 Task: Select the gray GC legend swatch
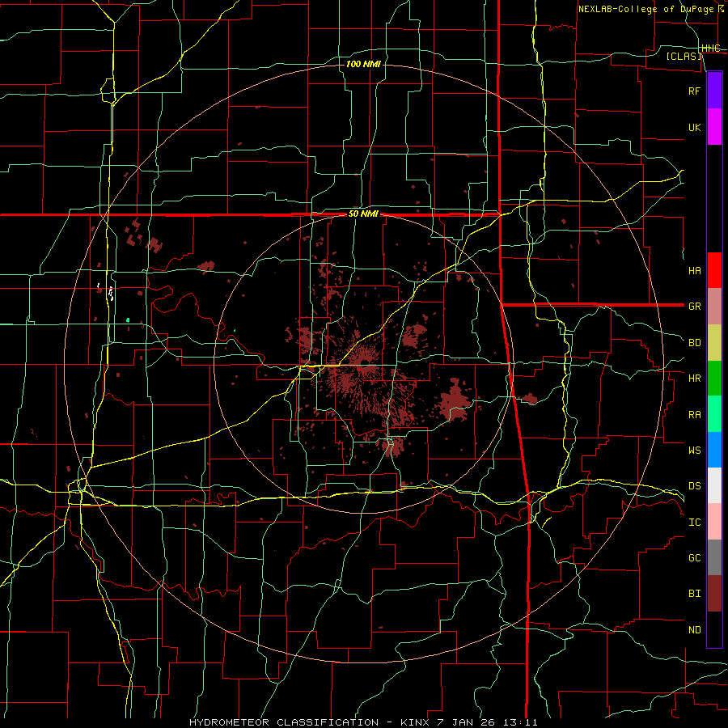(714, 557)
